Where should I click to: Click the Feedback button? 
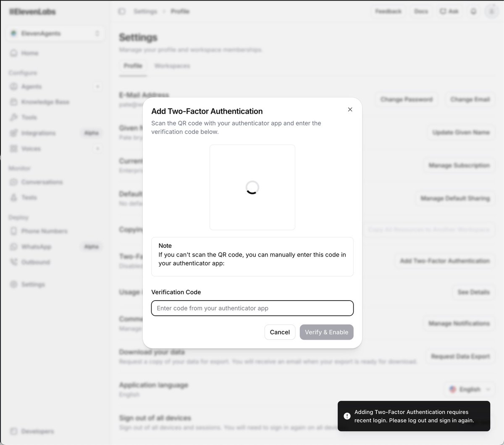[388, 11]
